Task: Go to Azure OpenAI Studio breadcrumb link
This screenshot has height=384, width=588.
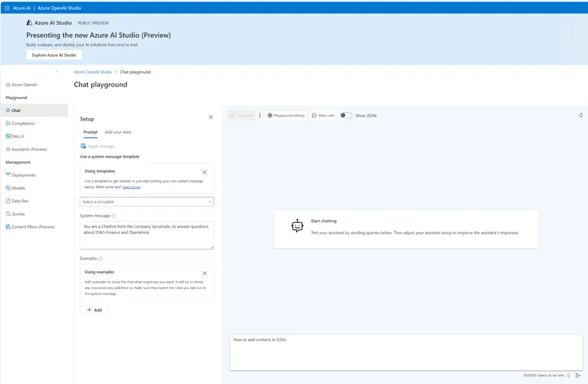Action: click(x=92, y=72)
